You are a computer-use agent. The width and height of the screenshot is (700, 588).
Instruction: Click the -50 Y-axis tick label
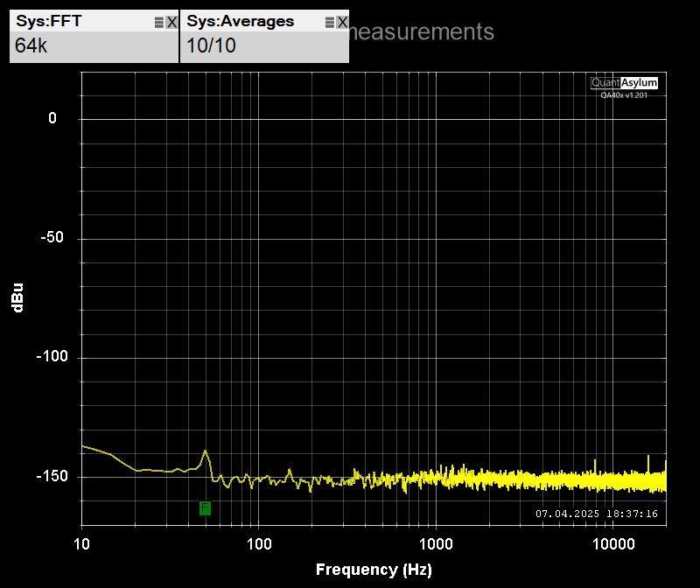(52, 237)
